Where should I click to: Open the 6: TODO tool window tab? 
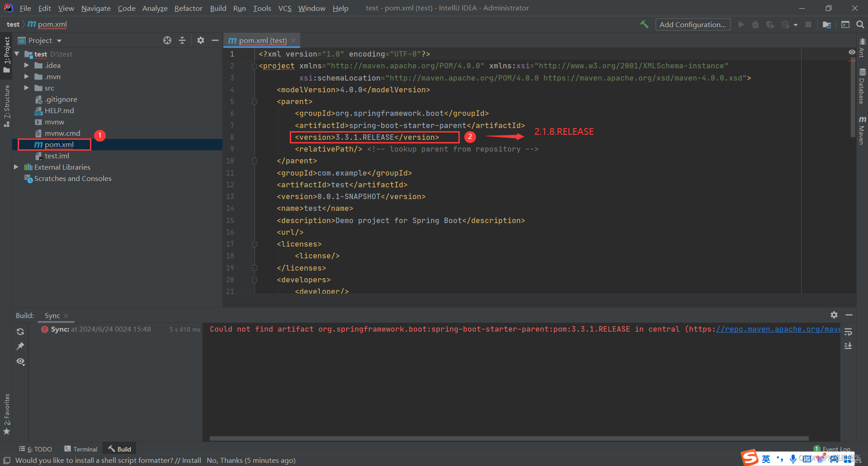pyautogui.click(x=35, y=449)
